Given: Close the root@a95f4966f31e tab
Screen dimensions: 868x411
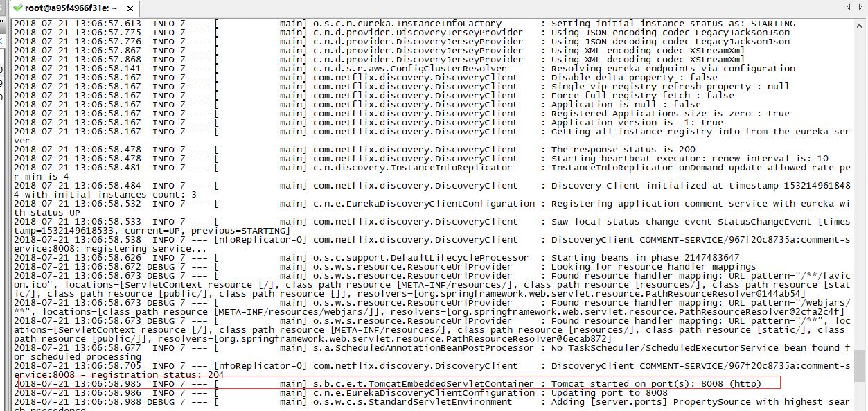Looking at the screenshot, I should [130, 8].
